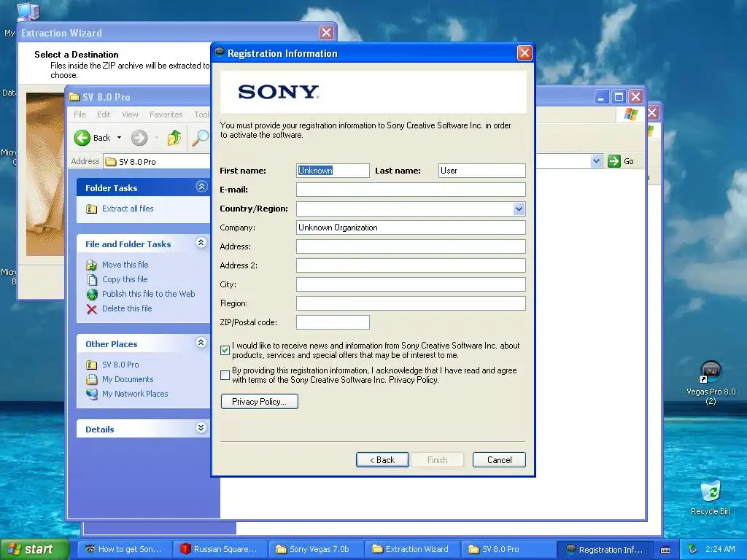Image resolution: width=747 pixels, height=560 pixels.
Task: Click the My Computer desktop icon at top-left
Action: pos(28,12)
